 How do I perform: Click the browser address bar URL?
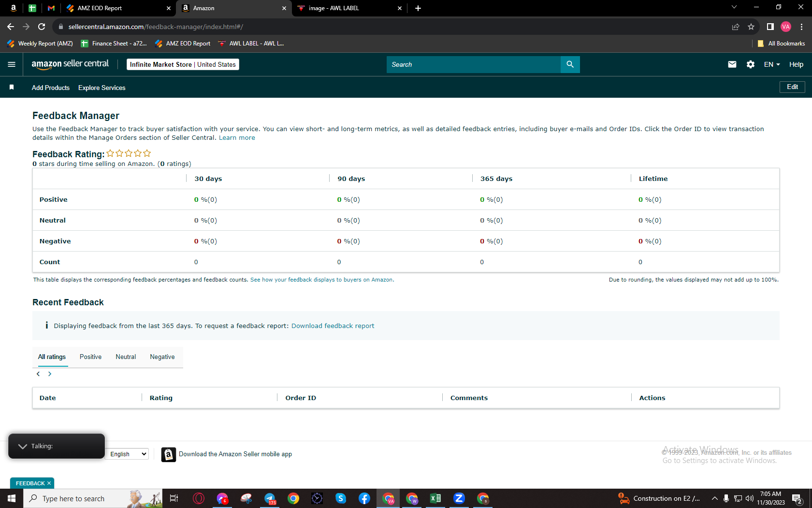156,27
